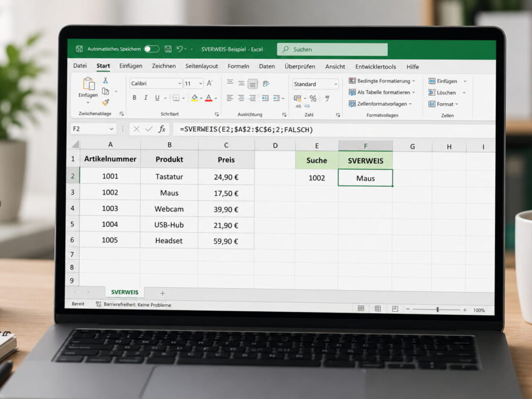Click the clipboard Einfügen paste icon
Image resolution: width=532 pixels, height=399 pixels.
[x=88, y=83]
